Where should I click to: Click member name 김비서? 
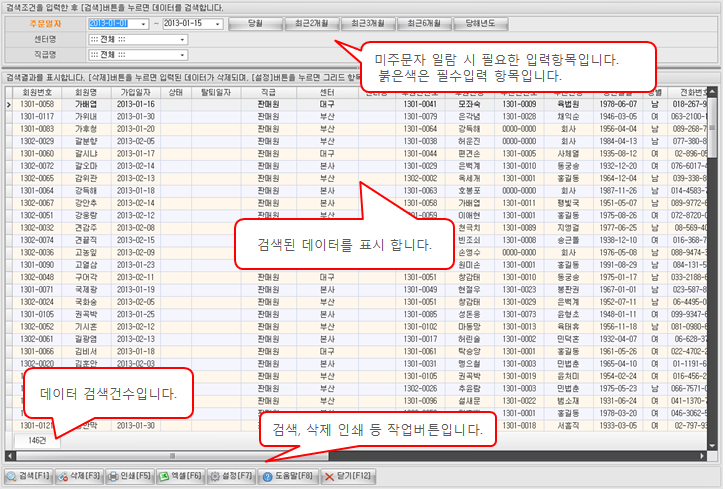[86, 352]
